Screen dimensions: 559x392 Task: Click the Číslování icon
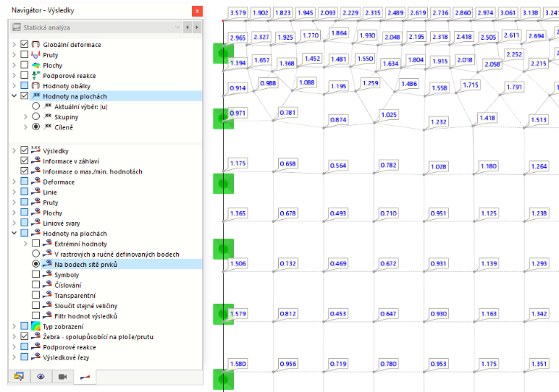coord(47,285)
